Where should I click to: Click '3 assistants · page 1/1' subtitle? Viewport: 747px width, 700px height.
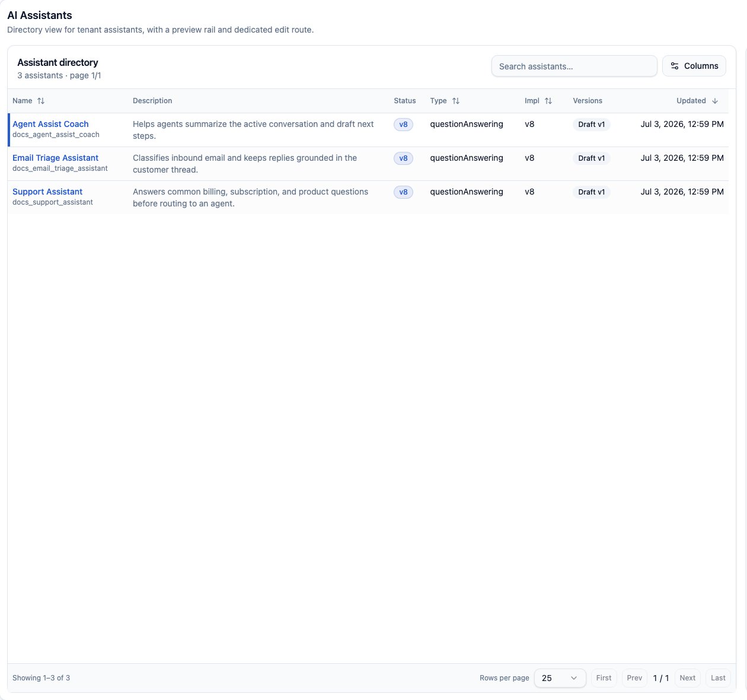(59, 75)
